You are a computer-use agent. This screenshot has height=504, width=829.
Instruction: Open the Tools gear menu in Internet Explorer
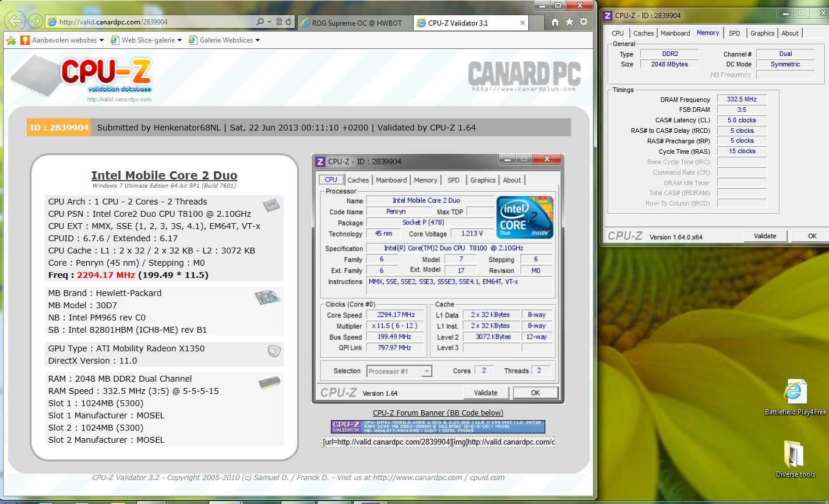(x=583, y=22)
